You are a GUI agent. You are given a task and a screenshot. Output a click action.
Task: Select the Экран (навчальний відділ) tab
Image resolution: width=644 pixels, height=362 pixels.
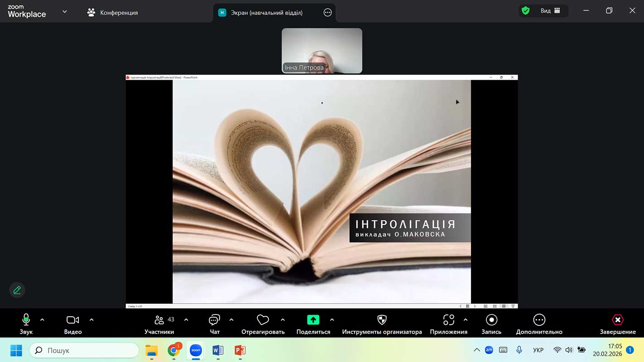pos(266,13)
